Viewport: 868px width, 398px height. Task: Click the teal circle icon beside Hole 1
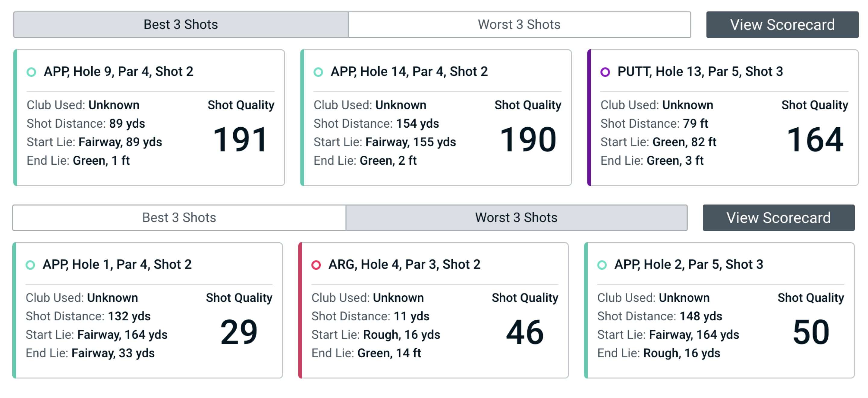[x=30, y=265]
